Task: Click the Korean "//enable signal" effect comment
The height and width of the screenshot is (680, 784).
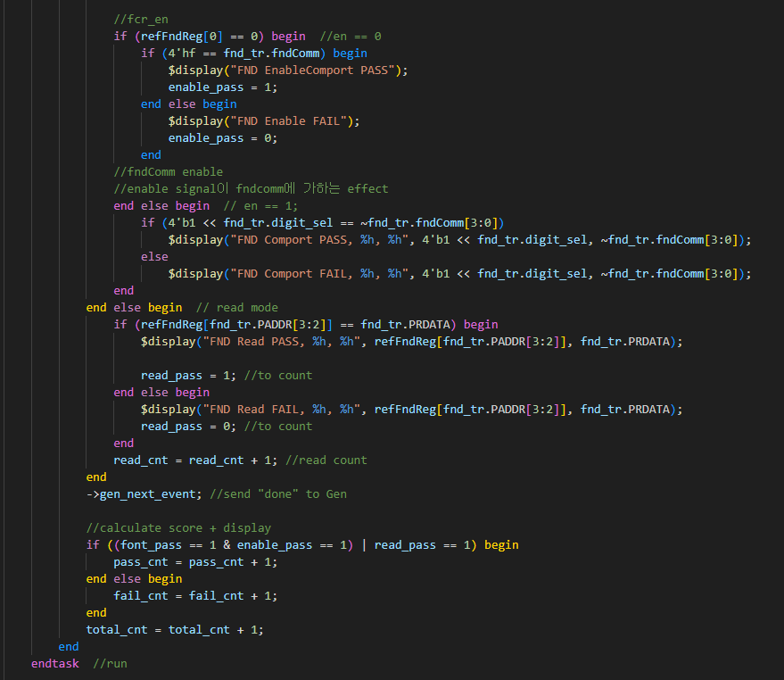Action: pyautogui.click(x=251, y=189)
